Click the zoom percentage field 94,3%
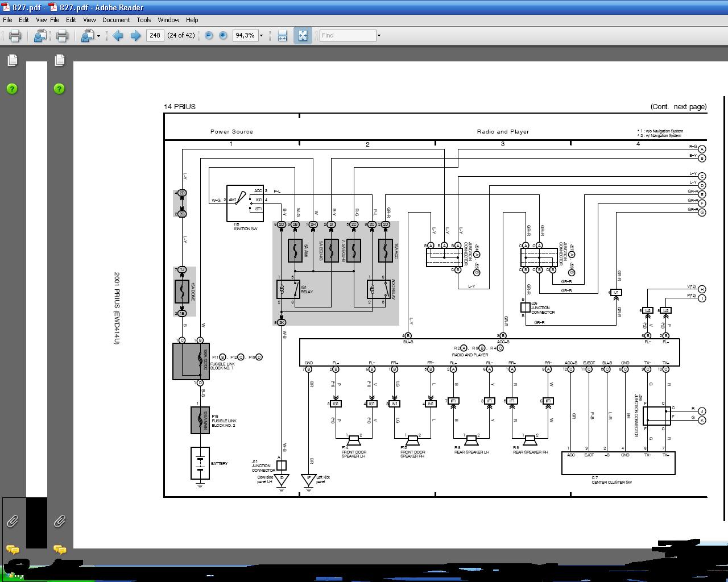 tap(245, 35)
